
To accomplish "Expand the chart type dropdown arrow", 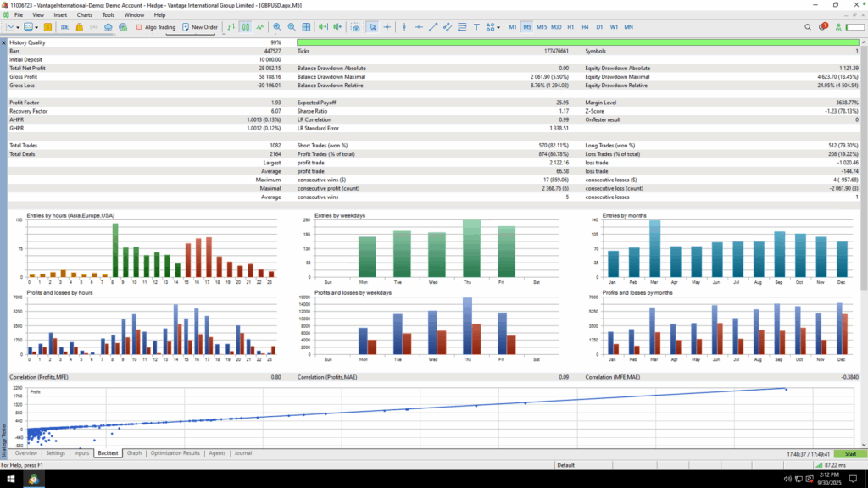I will coord(18,27).
